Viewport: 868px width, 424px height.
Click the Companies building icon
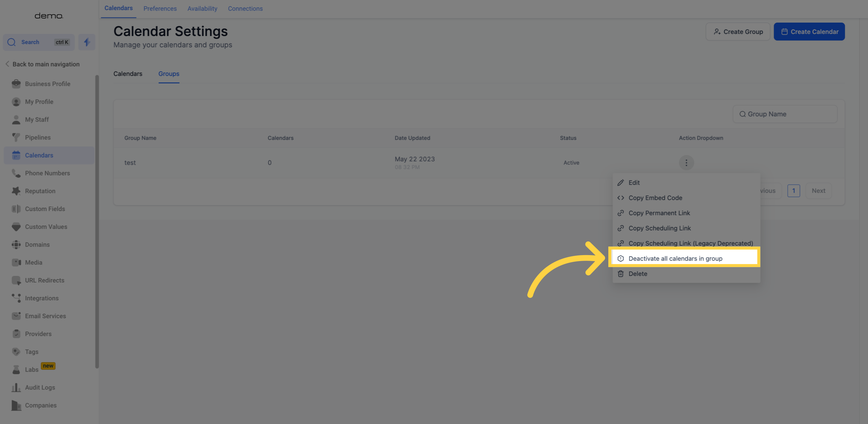(x=16, y=406)
